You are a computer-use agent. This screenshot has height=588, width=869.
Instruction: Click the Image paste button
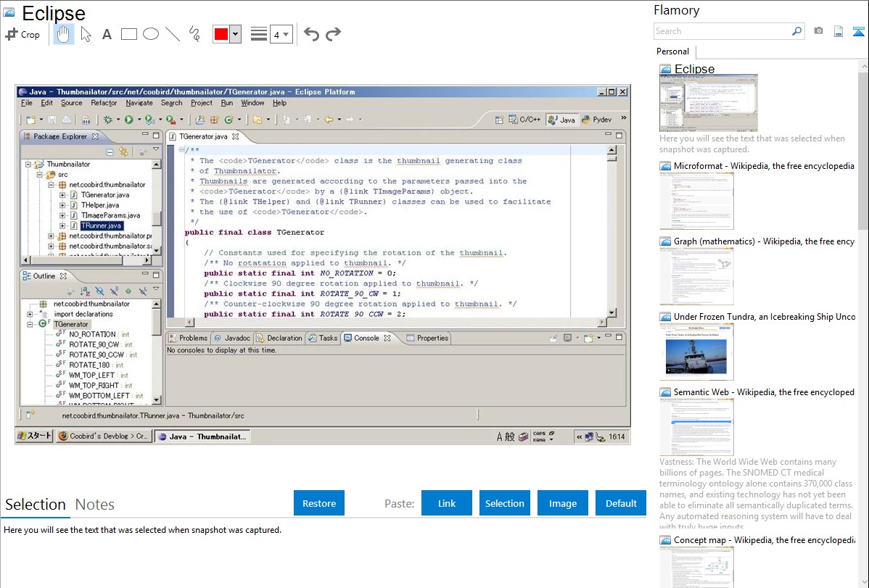coord(563,503)
